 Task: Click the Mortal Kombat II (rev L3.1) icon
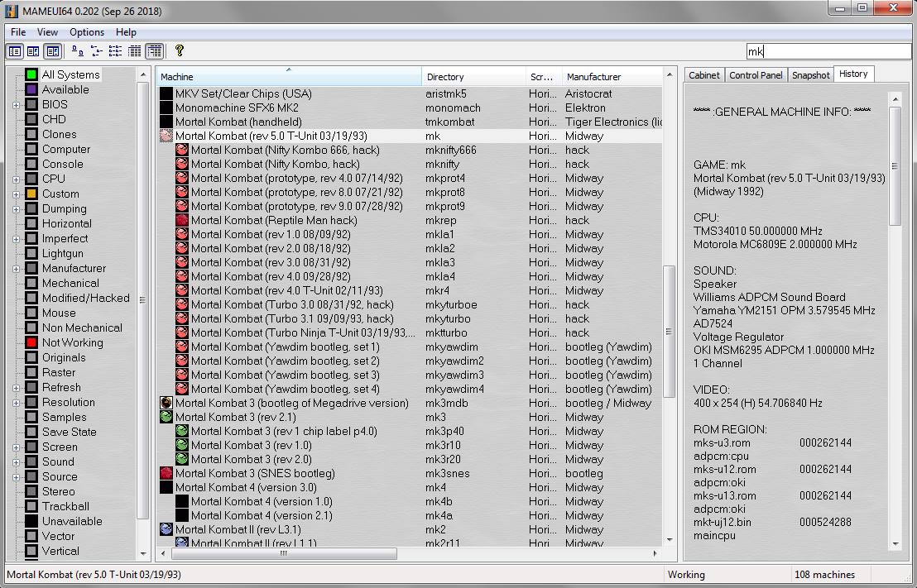(166, 529)
